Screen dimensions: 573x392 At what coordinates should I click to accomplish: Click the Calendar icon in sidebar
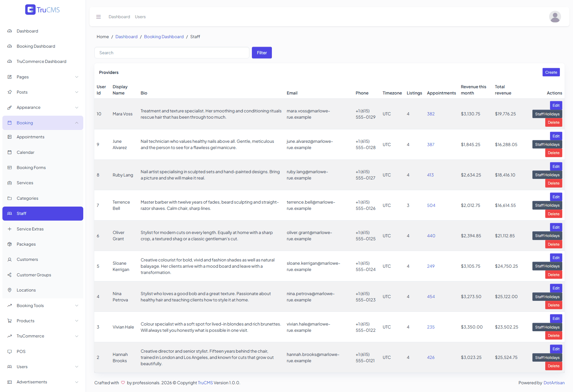10,152
